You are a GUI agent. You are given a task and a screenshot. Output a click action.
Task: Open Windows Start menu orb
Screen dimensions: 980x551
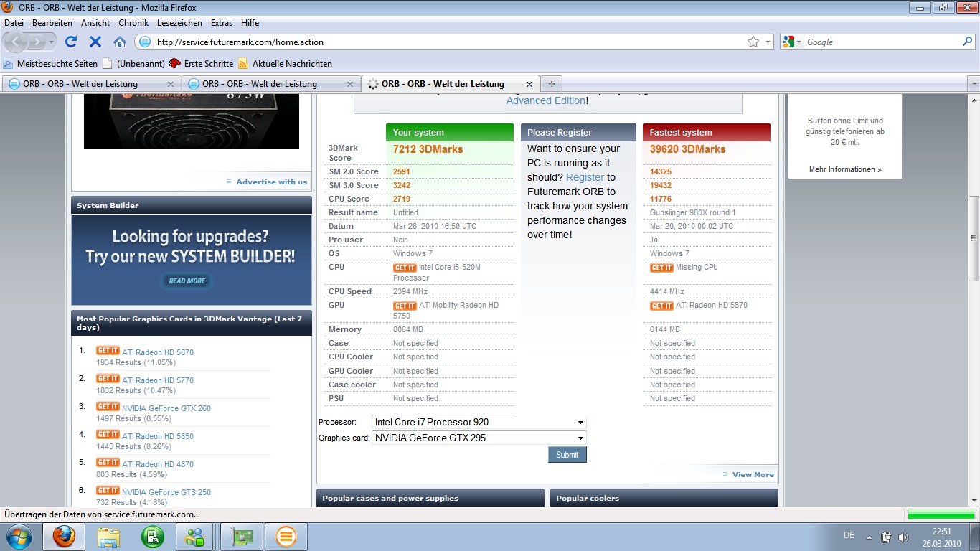pos(18,537)
